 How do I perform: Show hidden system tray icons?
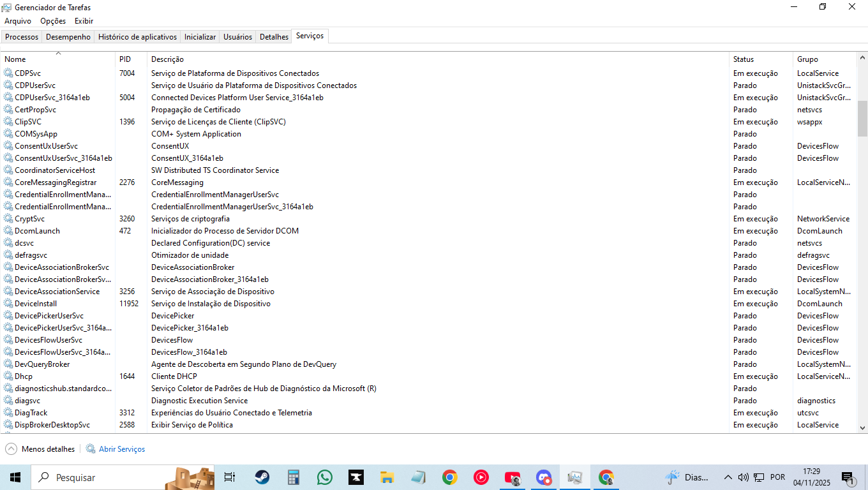[728, 477]
